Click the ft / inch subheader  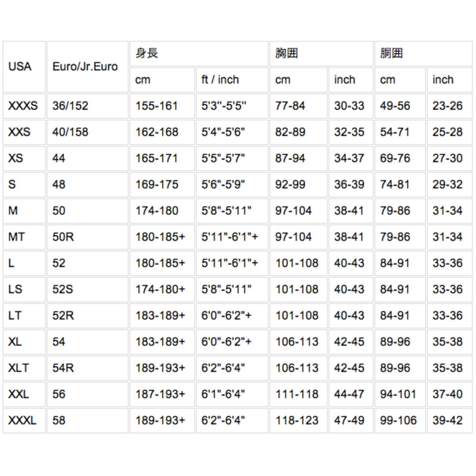[x=220, y=80]
